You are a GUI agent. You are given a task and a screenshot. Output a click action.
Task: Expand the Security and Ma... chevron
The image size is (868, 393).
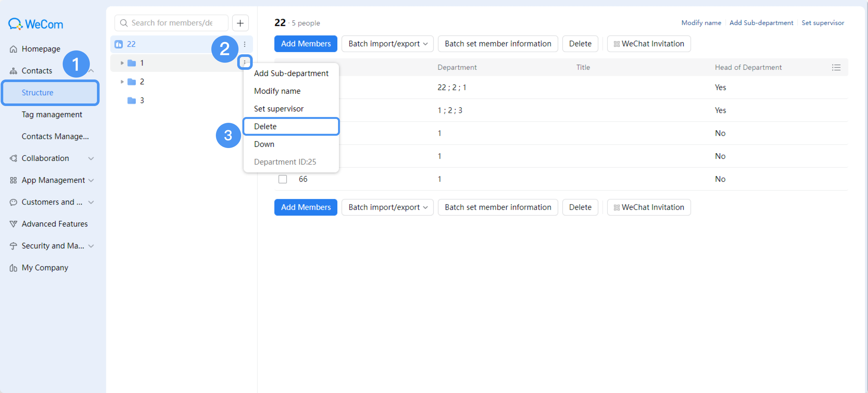point(91,246)
